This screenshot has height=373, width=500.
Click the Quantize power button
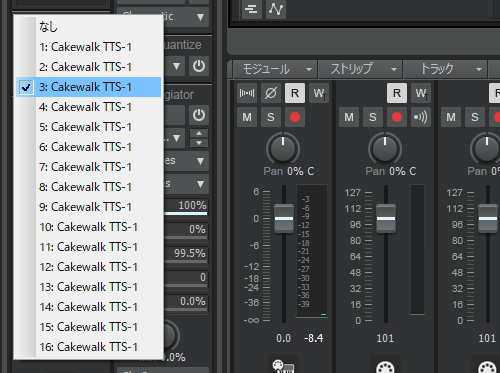(x=199, y=66)
